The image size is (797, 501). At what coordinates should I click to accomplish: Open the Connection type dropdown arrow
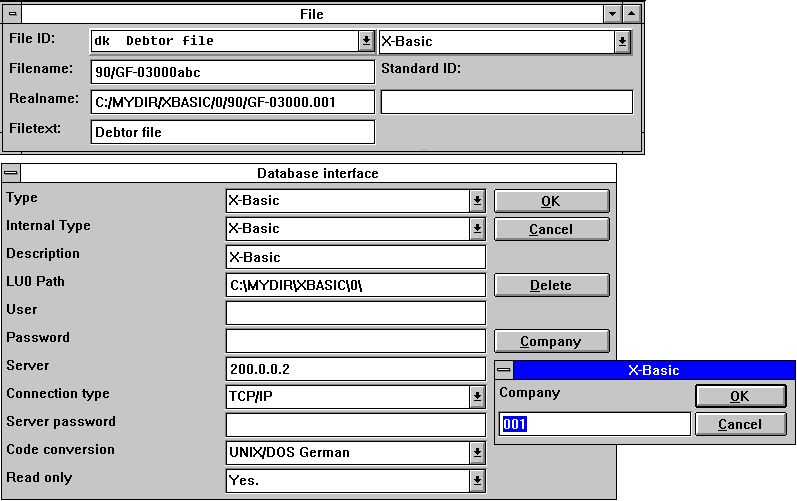[x=477, y=396]
